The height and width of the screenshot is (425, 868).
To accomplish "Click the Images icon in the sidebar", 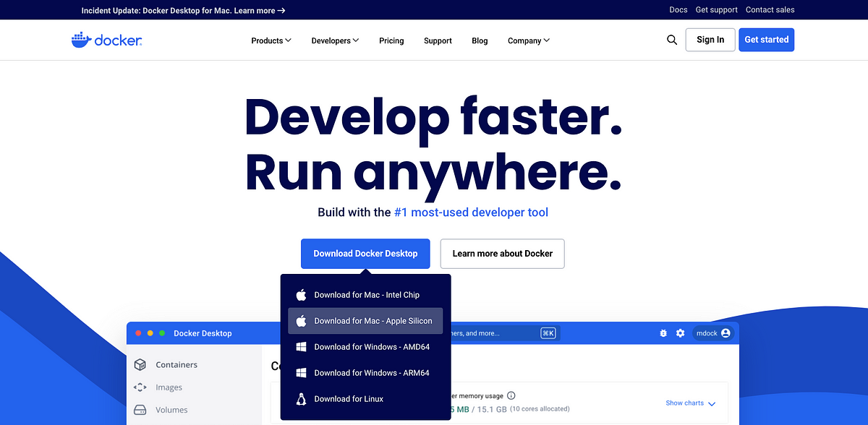I will pos(140,387).
